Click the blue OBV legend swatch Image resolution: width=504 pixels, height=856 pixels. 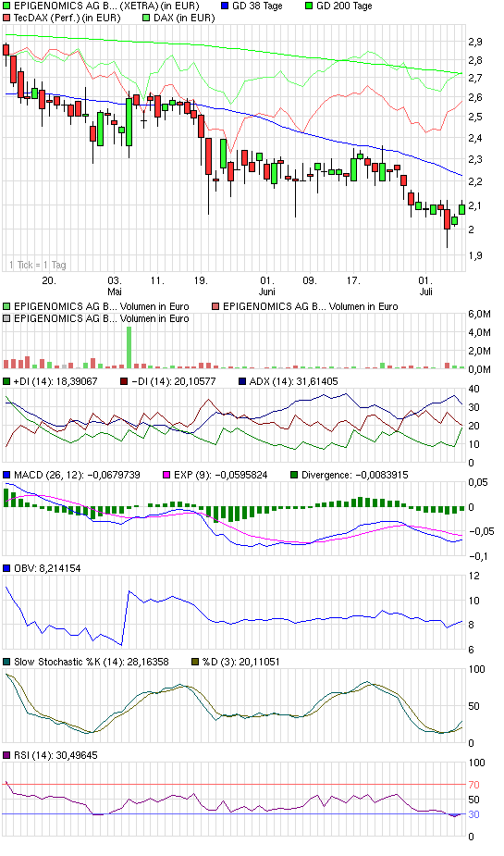tap(6, 568)
